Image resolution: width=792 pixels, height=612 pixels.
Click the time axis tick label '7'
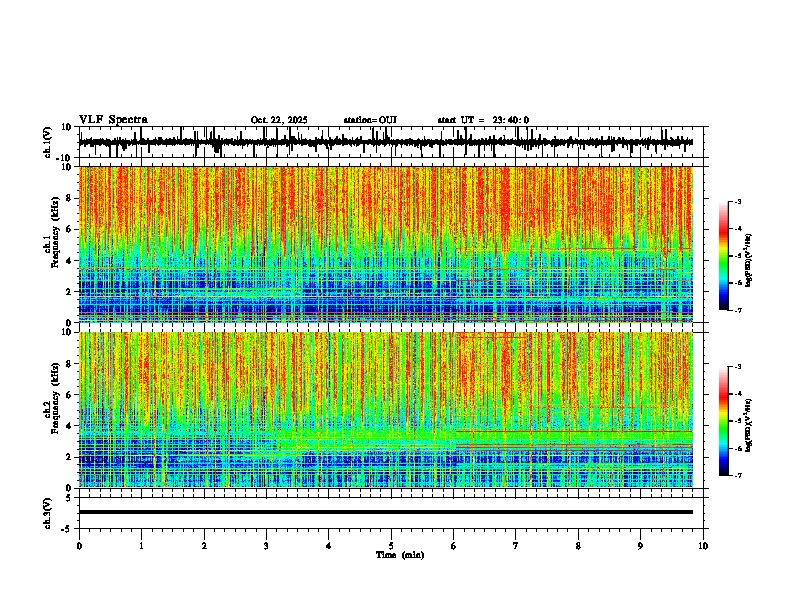(x=516, y=546)
